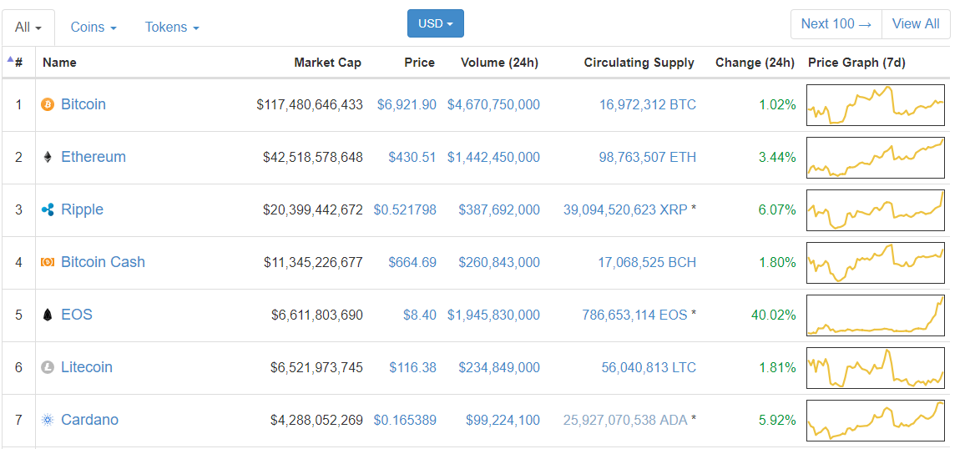Open the EOS name link

(x=76, y=314)
